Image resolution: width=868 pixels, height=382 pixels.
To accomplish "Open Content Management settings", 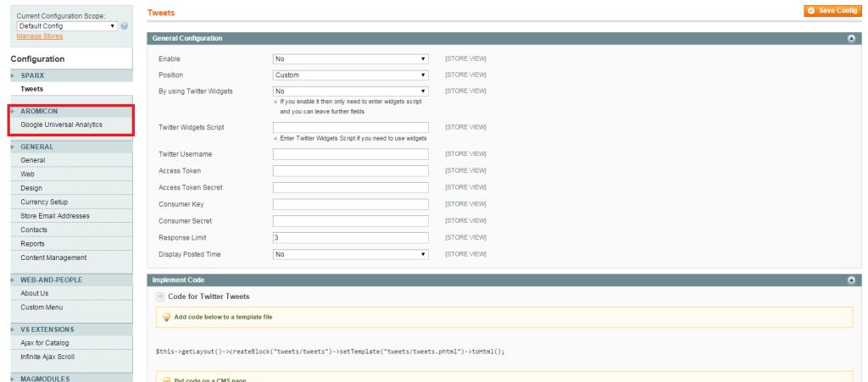I will click(71, 257).
